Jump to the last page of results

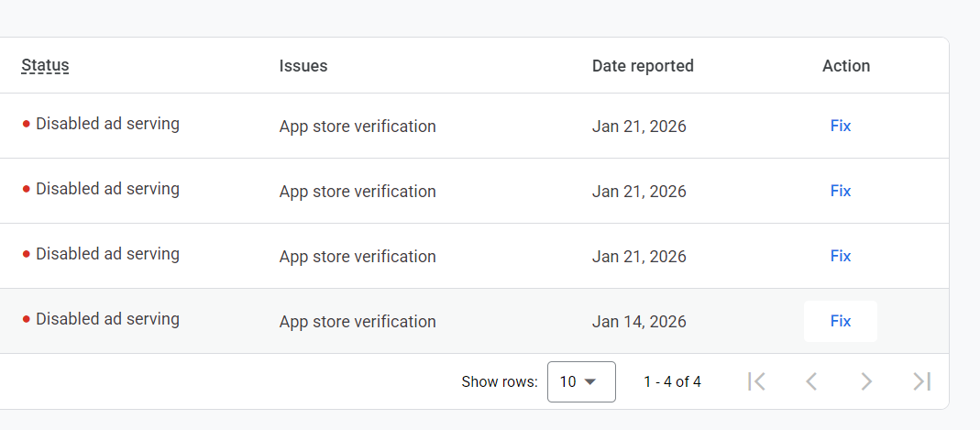coord(922,381)
